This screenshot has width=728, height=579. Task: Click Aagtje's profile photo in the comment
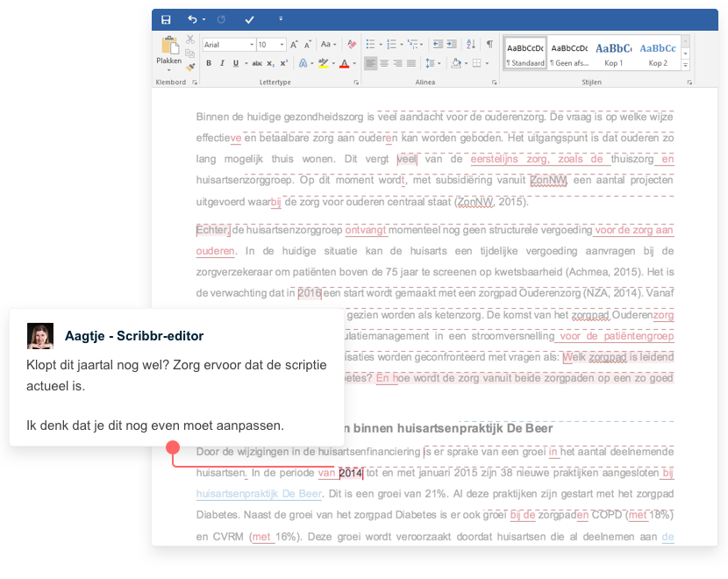(x=40, y=336)
